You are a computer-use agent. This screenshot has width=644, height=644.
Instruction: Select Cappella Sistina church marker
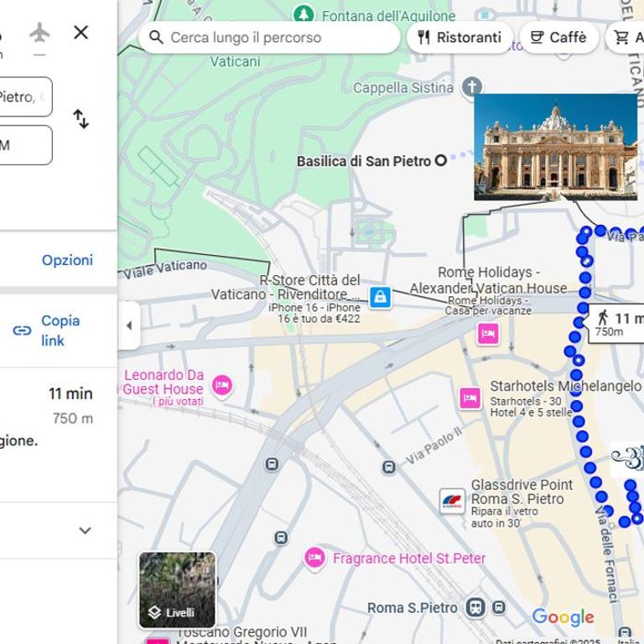point(471,87)
